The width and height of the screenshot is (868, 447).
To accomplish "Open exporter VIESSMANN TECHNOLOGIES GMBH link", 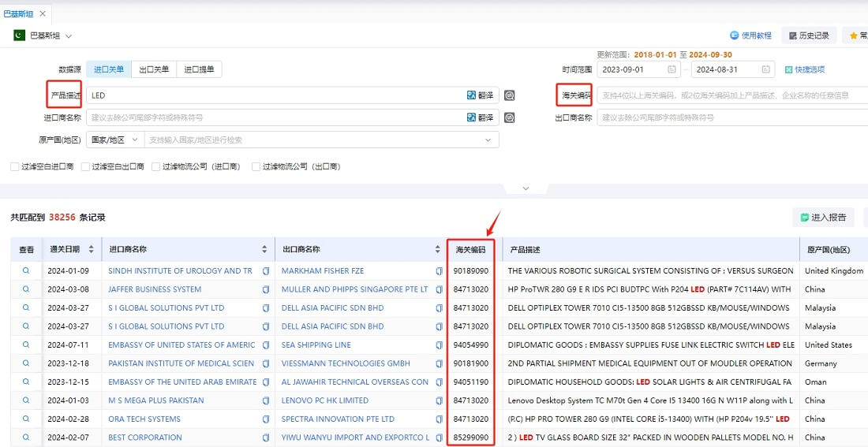I will 346,363.
